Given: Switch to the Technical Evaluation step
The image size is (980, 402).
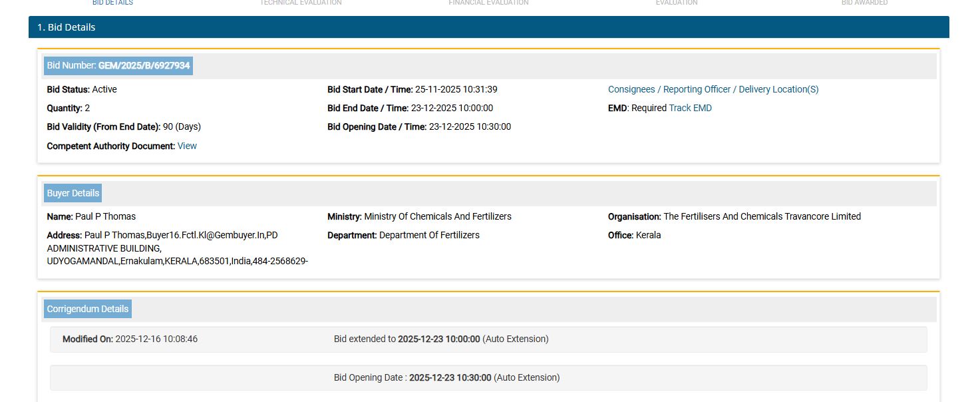Looking at the screenshot, I should (301, 3).
